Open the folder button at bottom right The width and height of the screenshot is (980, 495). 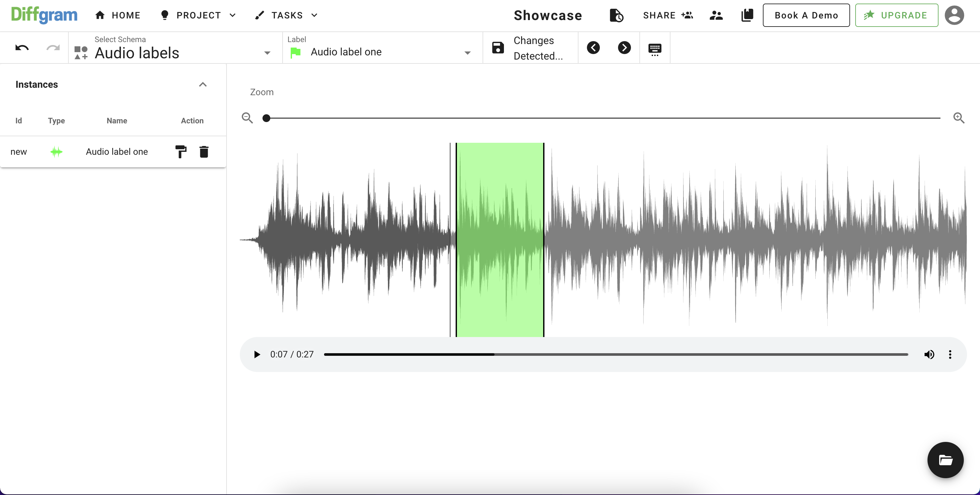[x=945, y=460]
